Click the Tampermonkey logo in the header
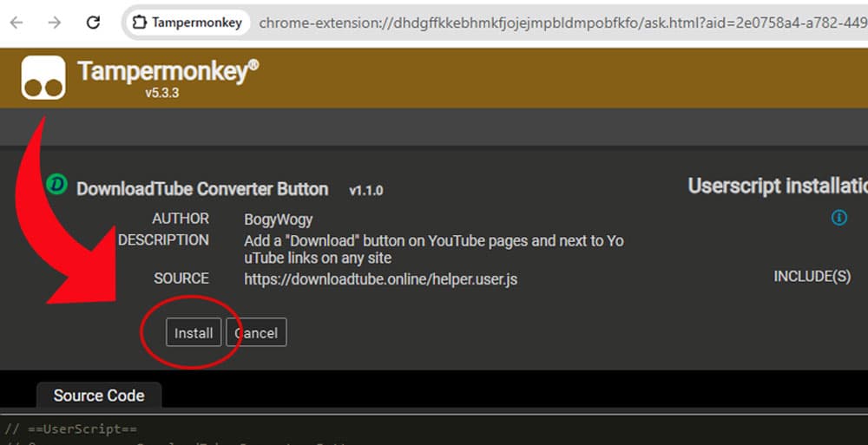The width and height of the screenshot is (868, 445). point(43,77)
